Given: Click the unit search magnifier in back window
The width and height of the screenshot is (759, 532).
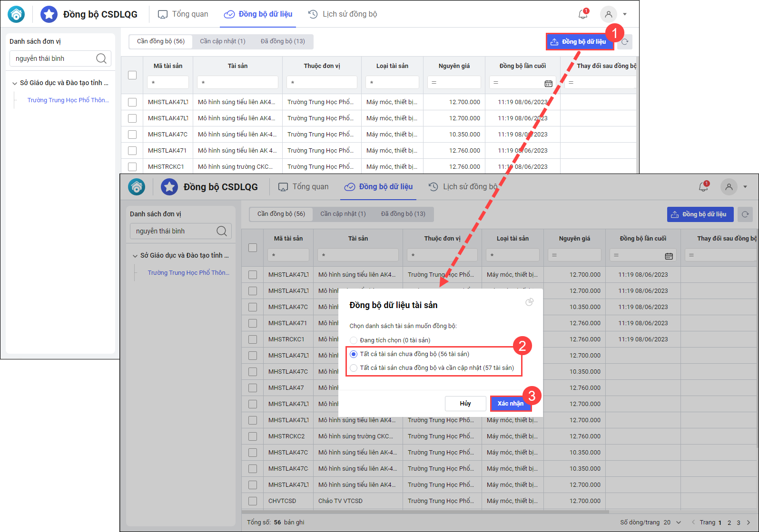Looking at the screenshot, I should (x=101, y=58).
